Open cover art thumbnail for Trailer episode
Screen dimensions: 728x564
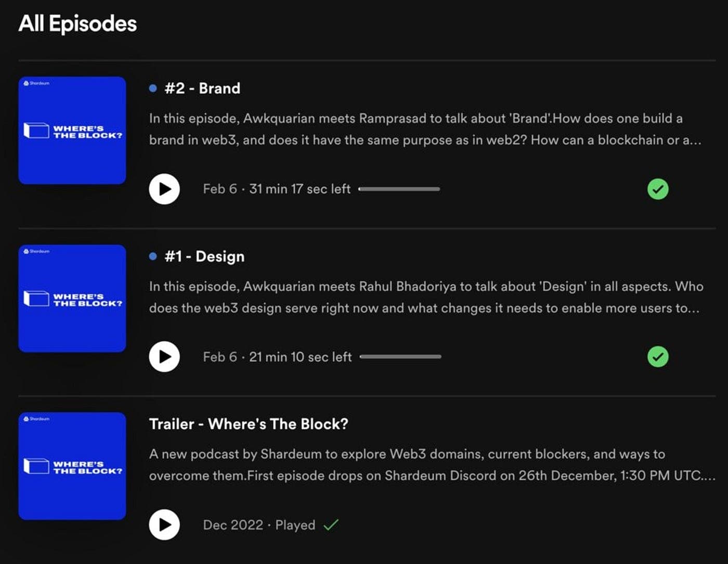tap(72, 466)
